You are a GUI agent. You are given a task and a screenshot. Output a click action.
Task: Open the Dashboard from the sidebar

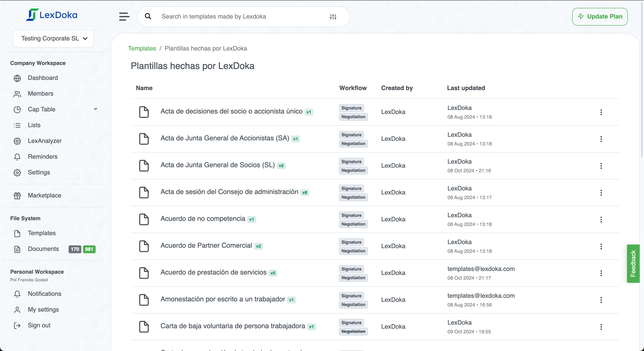[x=43, y=78]
